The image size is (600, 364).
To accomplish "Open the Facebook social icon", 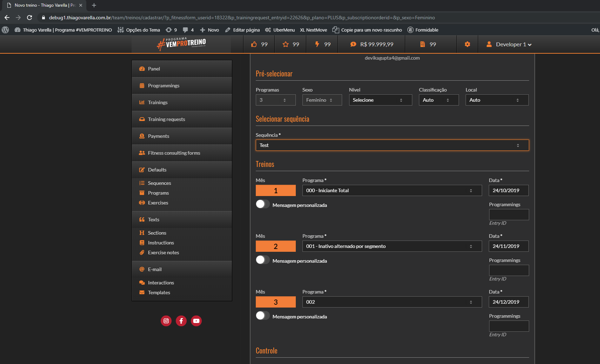I will click(181, 321).
